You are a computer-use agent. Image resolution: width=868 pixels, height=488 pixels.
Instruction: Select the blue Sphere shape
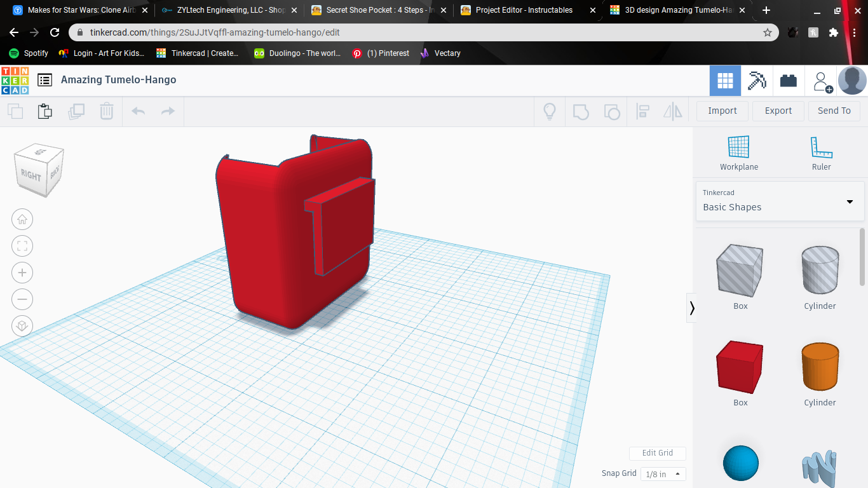[x=741, y=463]
